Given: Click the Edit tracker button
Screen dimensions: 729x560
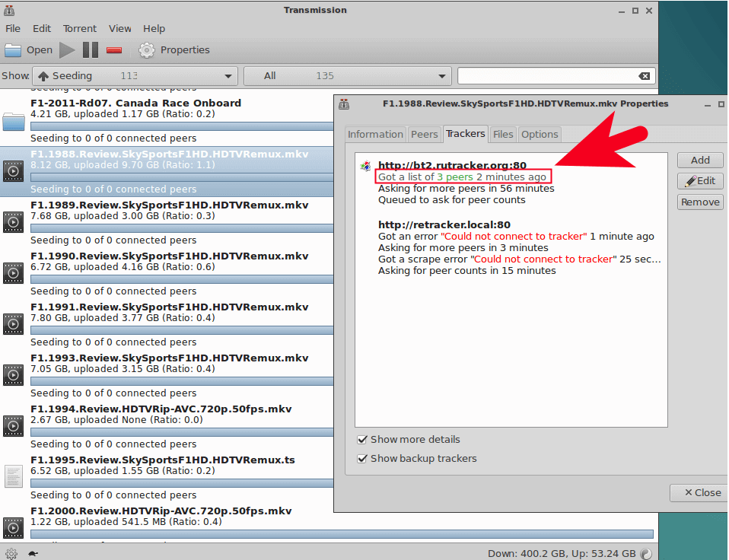Looking at the screenshot, I should pyautogui.click(x=700, y=181).
